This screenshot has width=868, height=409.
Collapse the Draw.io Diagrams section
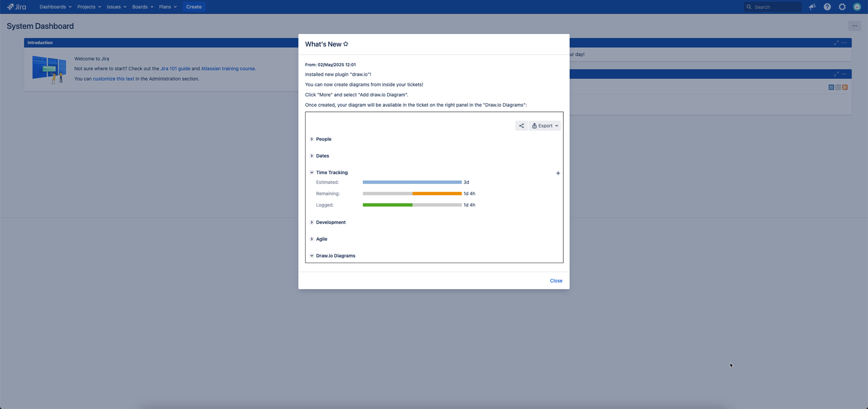(x=312, y=256)
